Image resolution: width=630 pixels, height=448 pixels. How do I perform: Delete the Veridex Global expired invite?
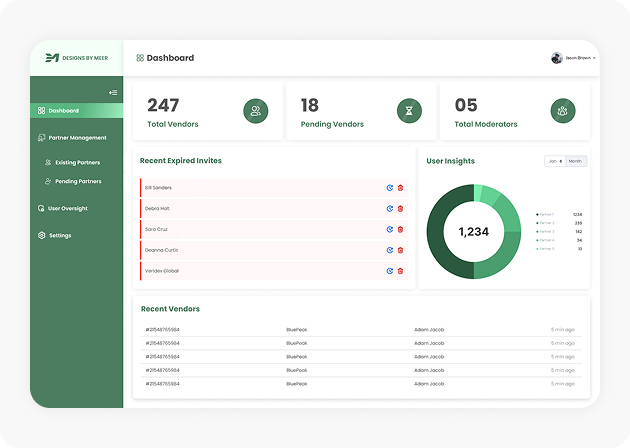point(400,271)
